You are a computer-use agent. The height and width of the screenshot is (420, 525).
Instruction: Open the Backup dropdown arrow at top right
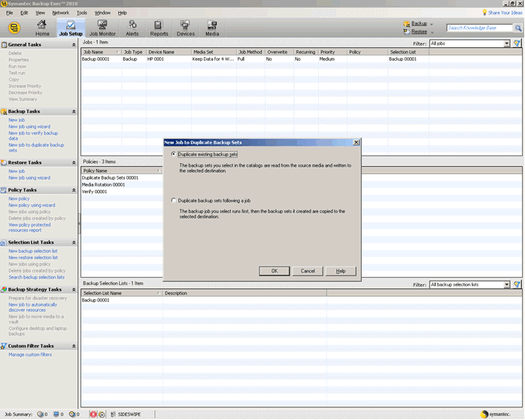click(432, 24)
